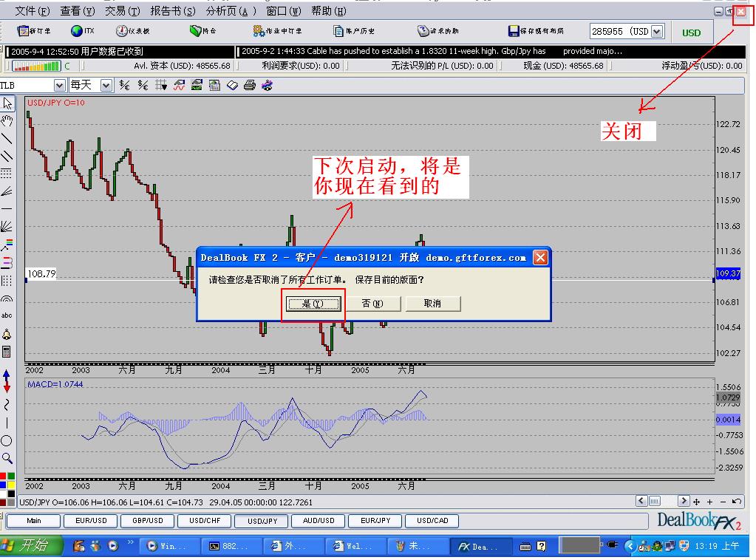This screenshot has width=756, height=560.
Task: Click the chart scroll left arrow
Action: click(x=641, y=501)
